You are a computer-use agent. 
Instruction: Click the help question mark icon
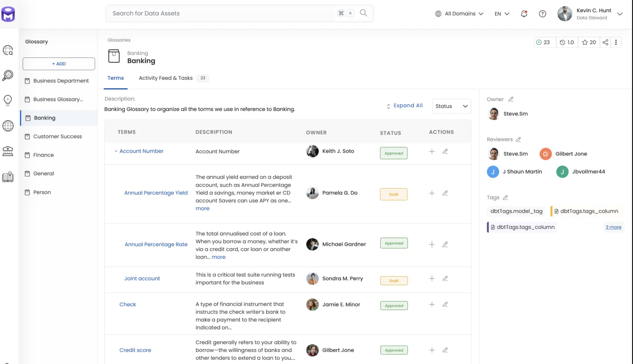[x=542, y=14]
